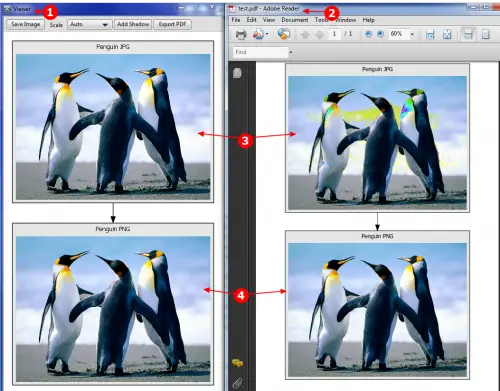The image size is (500, 391).
Task: Open the Document menu
Action: pos(295,20)
